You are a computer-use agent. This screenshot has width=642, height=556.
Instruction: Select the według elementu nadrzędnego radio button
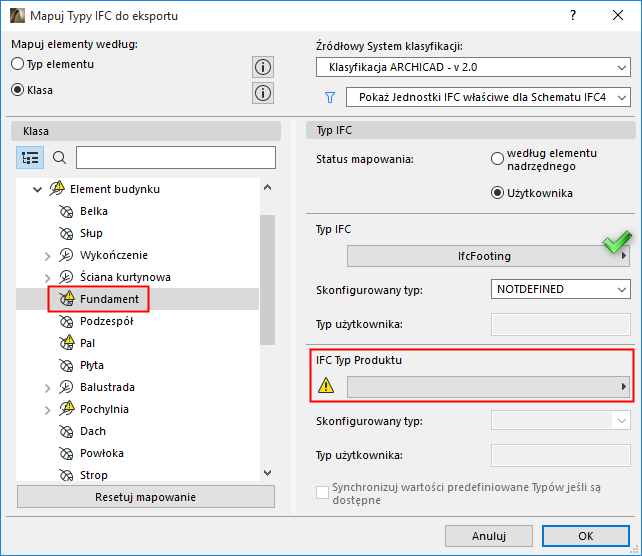(x=497, y=158)
